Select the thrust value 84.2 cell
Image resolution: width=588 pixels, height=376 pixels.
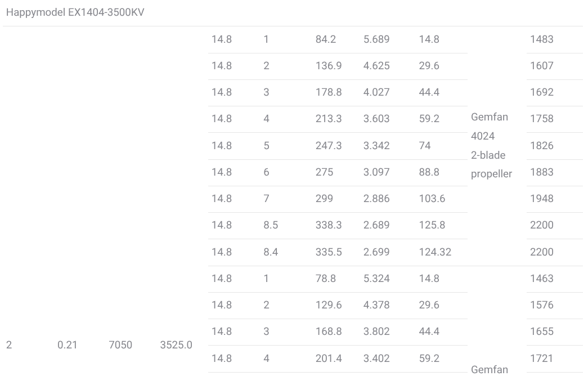click(x=325, y=39)
